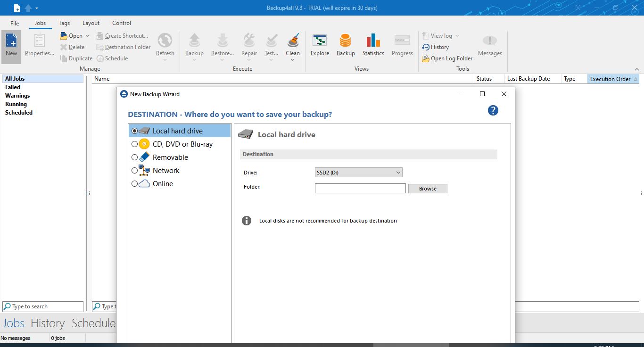Click the Test icon
This screenshot has width=644, height=347.
coord(271,41)
